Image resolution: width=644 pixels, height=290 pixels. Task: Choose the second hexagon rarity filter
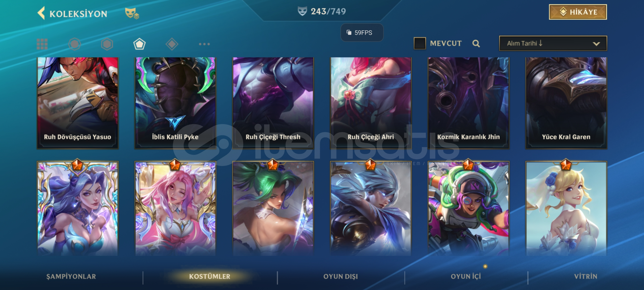point(107,44)
